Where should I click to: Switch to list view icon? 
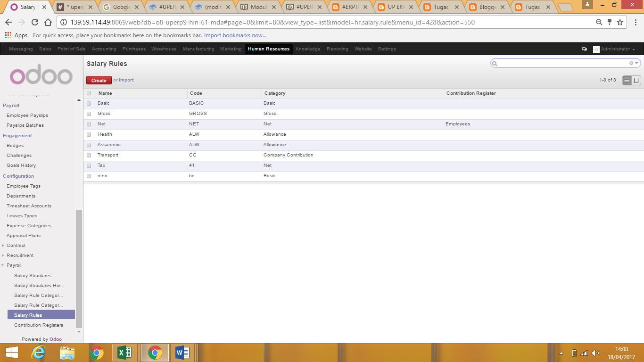coord(627,80)
